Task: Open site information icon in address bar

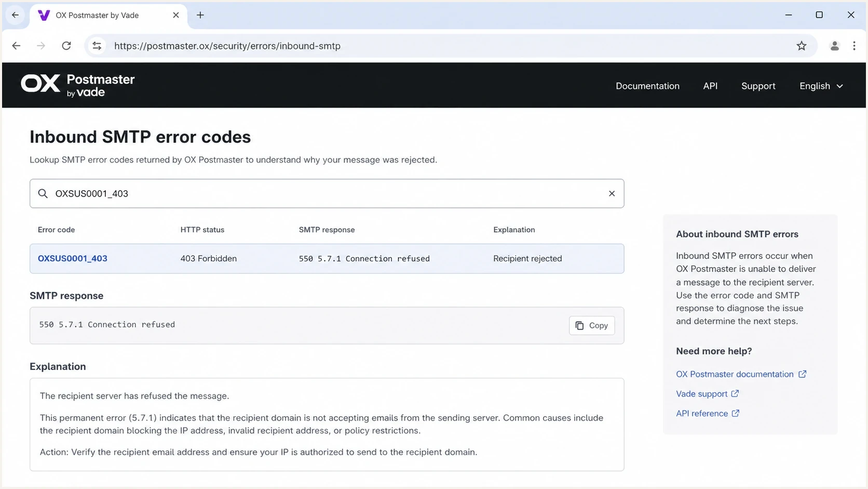Action: tap(97, 46)
